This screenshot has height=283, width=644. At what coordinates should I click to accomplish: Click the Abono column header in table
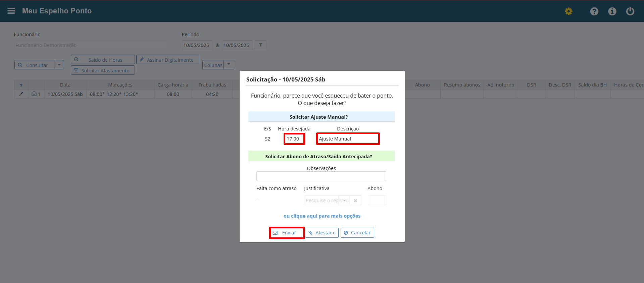(422, 85)
